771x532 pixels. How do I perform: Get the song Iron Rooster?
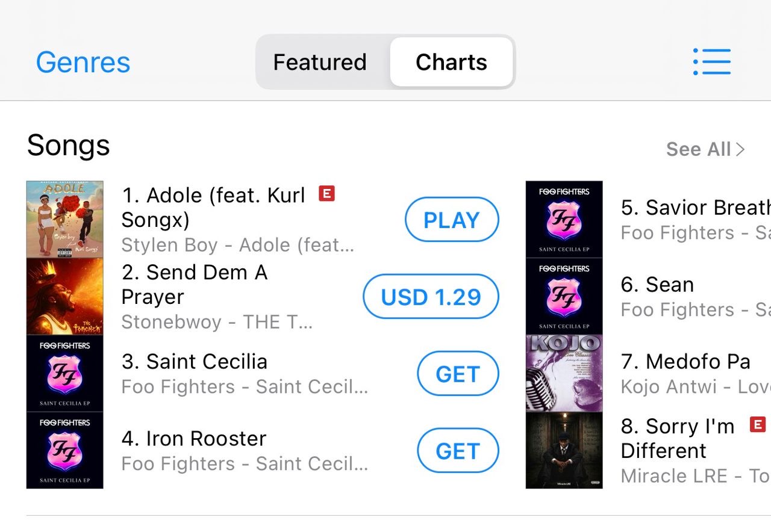[458, 451]
